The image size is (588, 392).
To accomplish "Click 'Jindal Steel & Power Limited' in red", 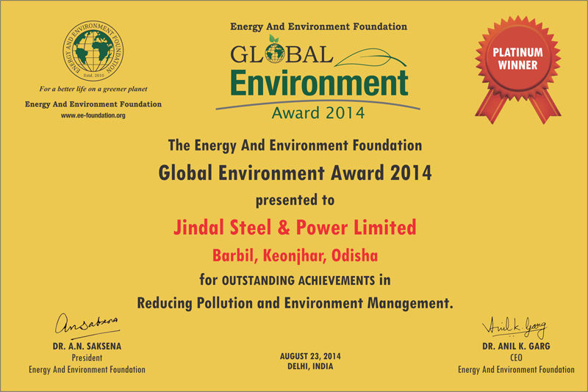I will point(295,228).
